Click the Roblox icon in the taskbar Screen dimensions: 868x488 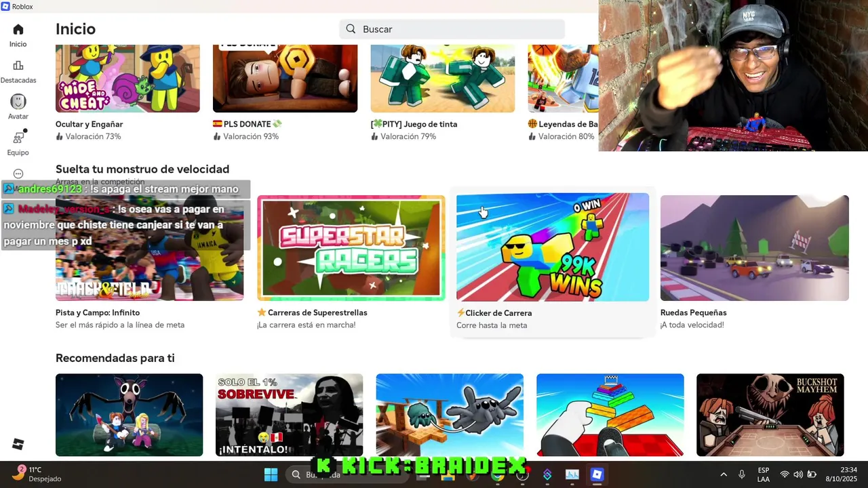click(597, 474)
